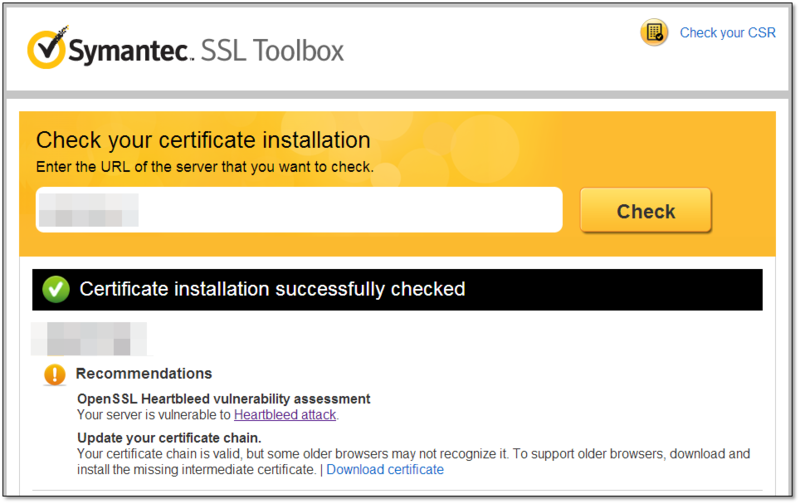Click 'Certificate installation successfully checked' banner text

[272, 289]
